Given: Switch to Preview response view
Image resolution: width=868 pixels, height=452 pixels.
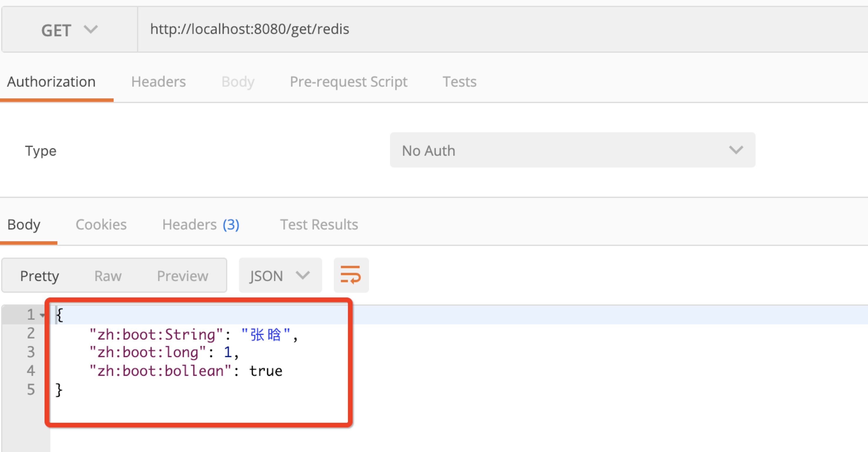Looking at the screenshot, I should click(x=183, y=276).
